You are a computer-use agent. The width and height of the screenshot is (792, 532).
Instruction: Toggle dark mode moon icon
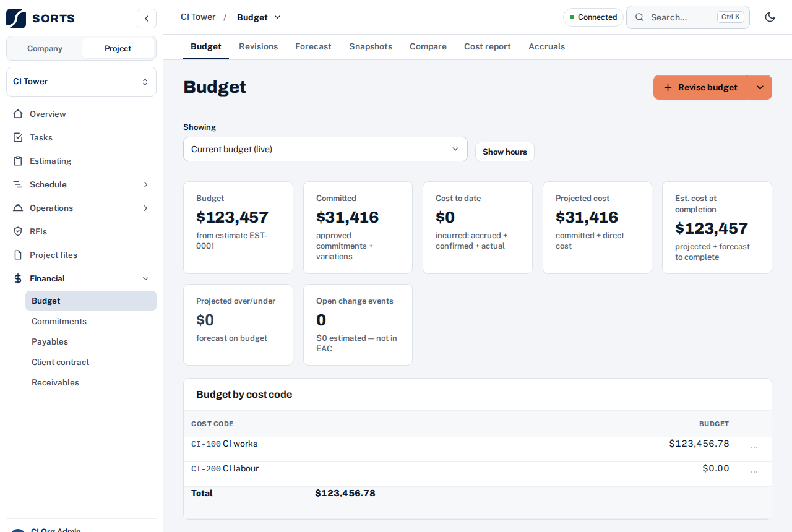770,17
